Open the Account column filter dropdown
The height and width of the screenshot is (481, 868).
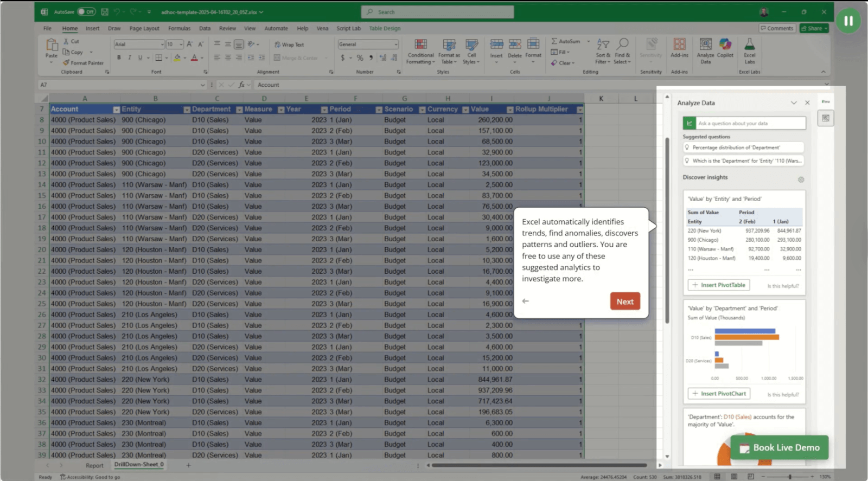point(116,110)
